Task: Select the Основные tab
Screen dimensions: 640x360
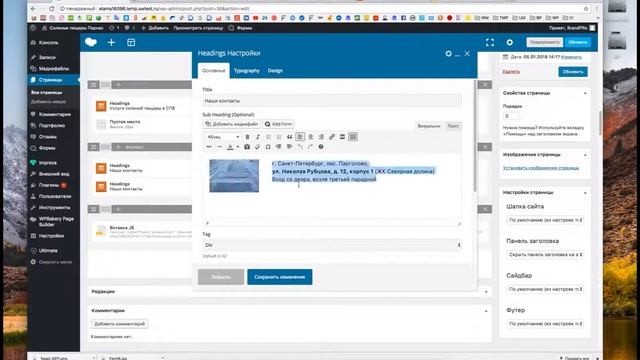Action: [x=213, y=71]
